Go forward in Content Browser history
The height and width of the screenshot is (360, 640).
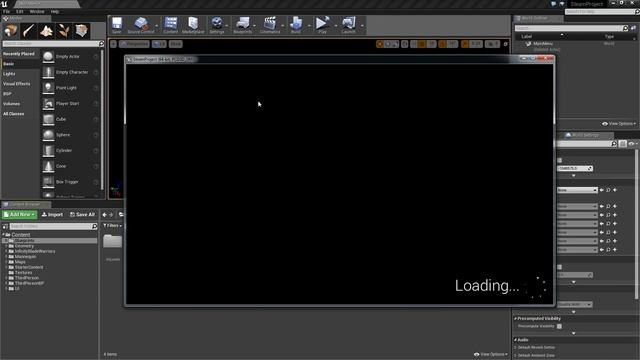pyautogui.click(x=111, y=215)
